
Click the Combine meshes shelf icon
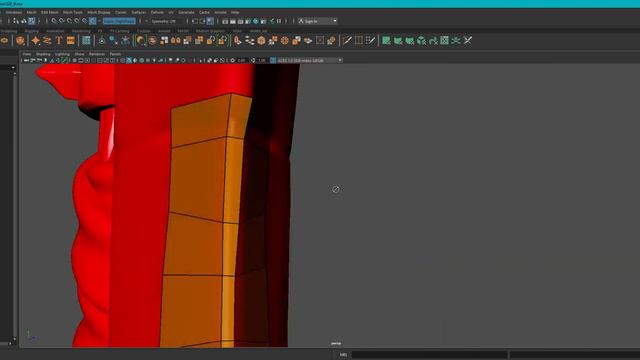(164, 40)
